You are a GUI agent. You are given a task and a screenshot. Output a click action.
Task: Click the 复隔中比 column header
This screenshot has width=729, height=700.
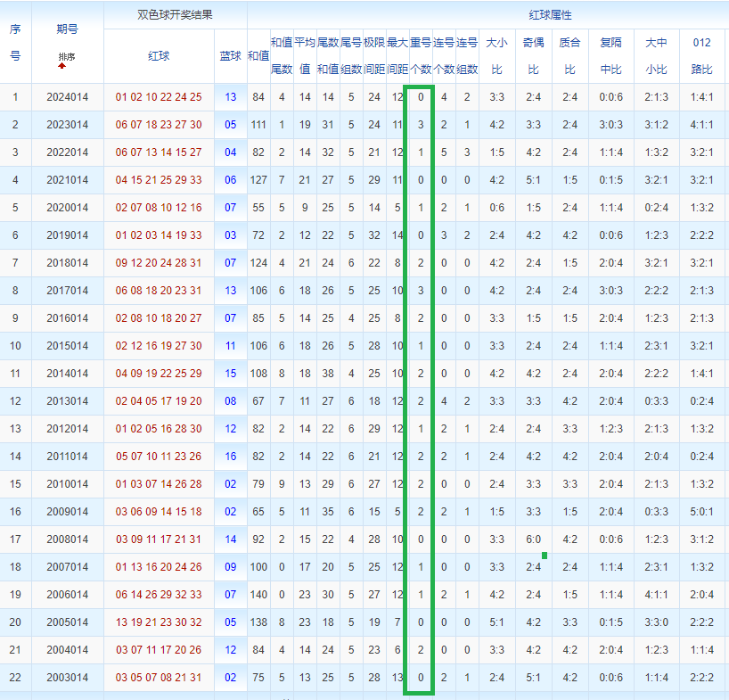coord(610,56)
